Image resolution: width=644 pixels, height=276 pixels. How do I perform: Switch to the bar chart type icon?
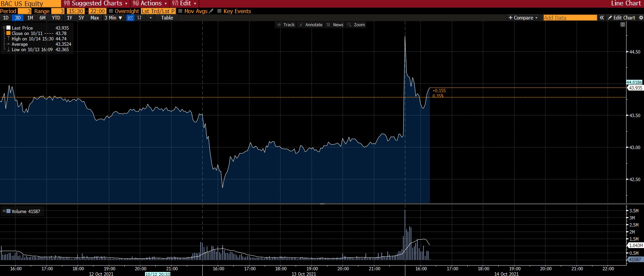[x=139, y=18]
